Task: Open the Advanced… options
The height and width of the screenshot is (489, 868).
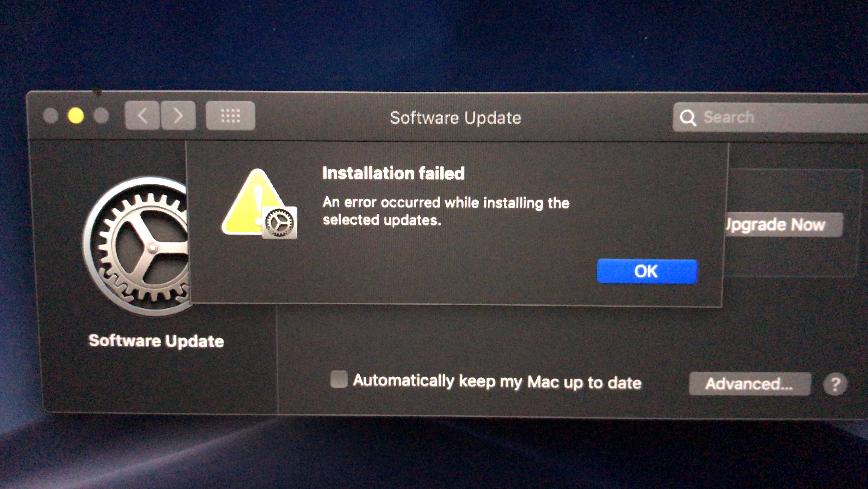Action: (x=750, y=384)
